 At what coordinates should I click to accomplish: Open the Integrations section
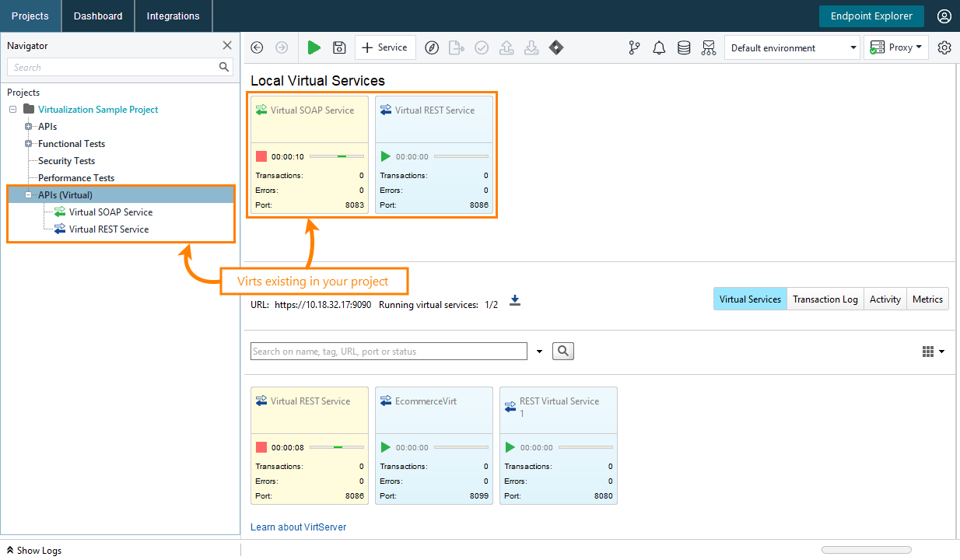tap(173, 16)
